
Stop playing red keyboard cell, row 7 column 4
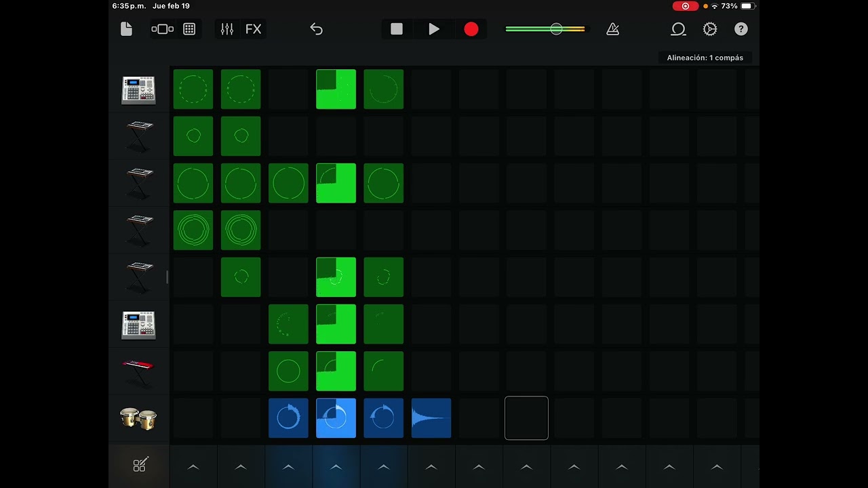point(336,371)
